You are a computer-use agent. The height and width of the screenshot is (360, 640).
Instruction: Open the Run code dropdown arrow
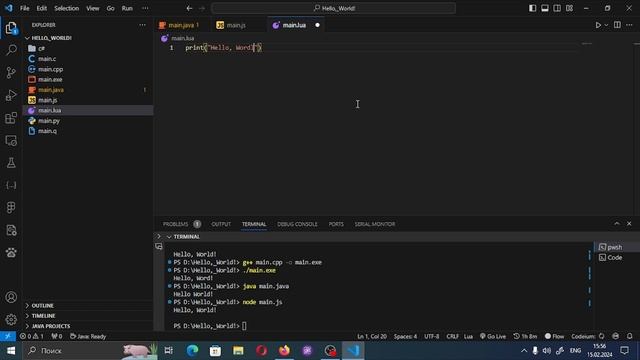(x=606, y=25)
